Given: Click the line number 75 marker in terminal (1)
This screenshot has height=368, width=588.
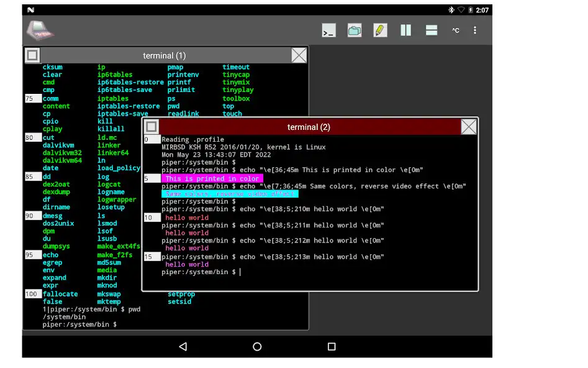Looking at the screenshot, I should tap(33, 98).
